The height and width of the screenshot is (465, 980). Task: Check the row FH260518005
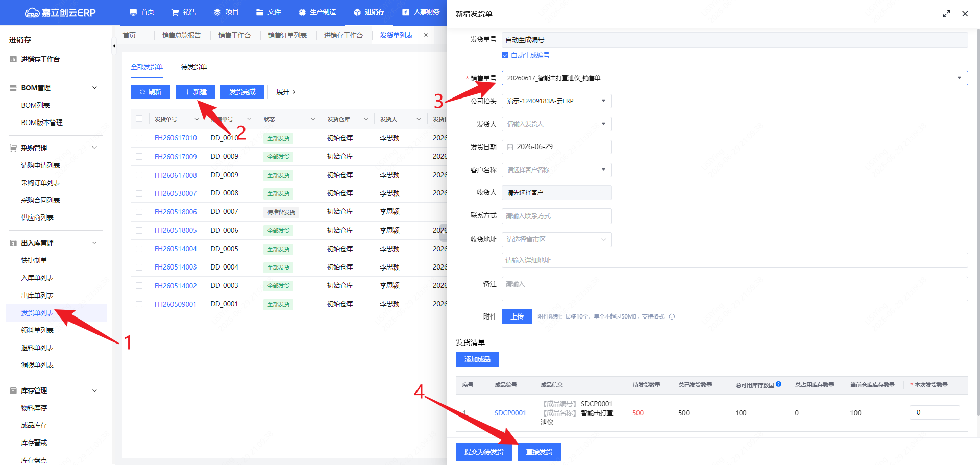(139, 230)
